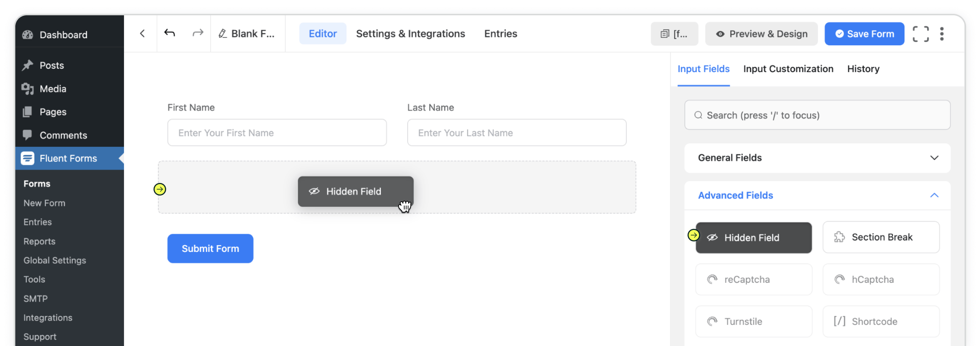Viewport: 980px width, 346px height.
Task: Open the Entries tab in top bar
Action: click(x=501, y=33)
